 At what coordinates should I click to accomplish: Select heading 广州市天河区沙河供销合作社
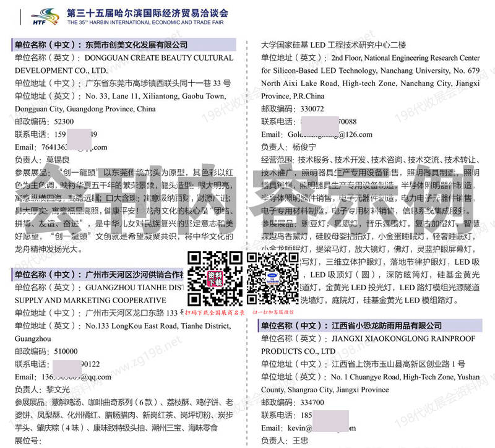click(134, 275)
